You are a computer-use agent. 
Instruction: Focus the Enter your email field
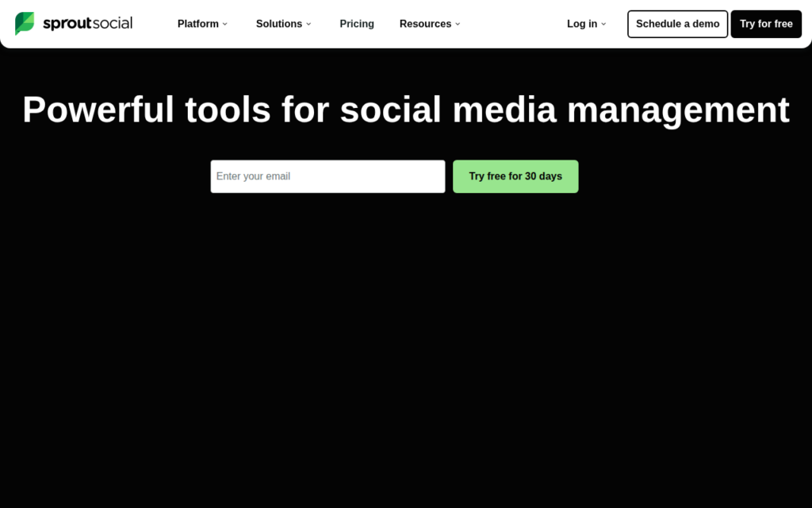[327, 176]
